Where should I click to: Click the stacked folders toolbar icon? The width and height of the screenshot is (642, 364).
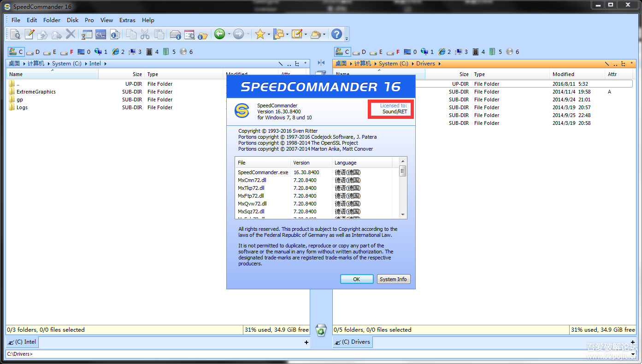(316, 34)
